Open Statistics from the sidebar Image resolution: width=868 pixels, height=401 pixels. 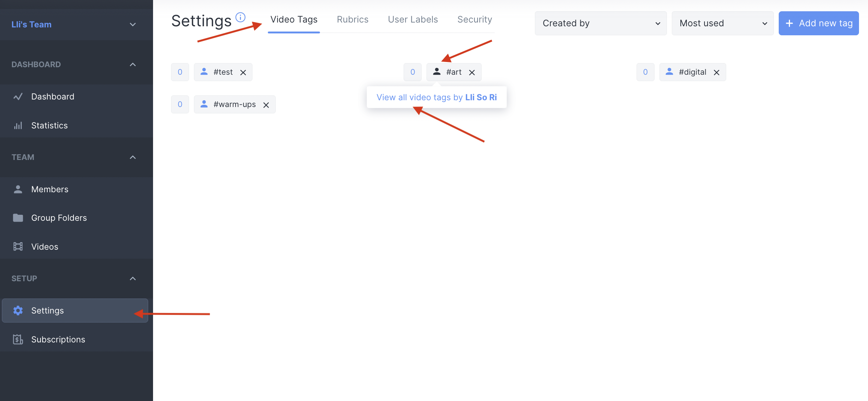[50, 125]
